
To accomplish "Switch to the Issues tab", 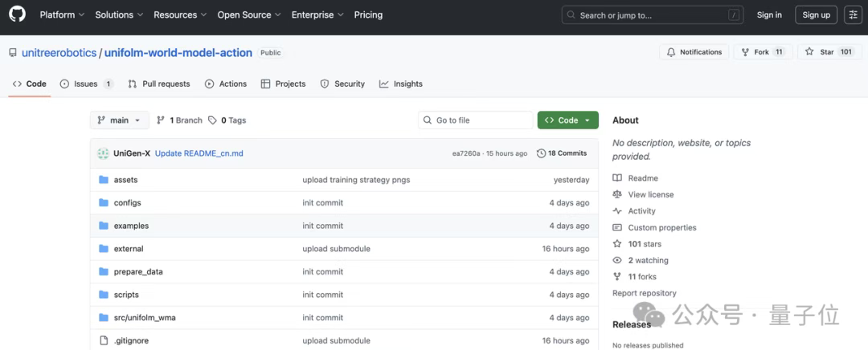I will tap(86, 83).
